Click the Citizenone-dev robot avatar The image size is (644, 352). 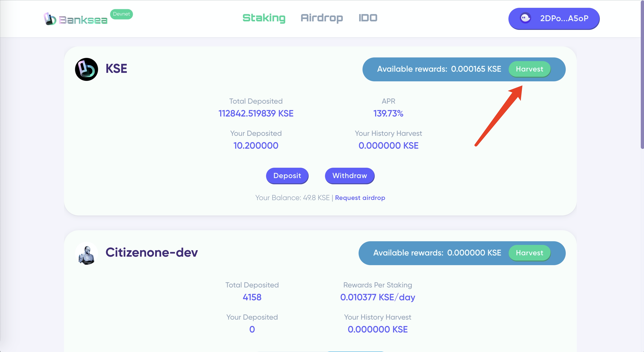pyautogui.click(x=87, y=254)
